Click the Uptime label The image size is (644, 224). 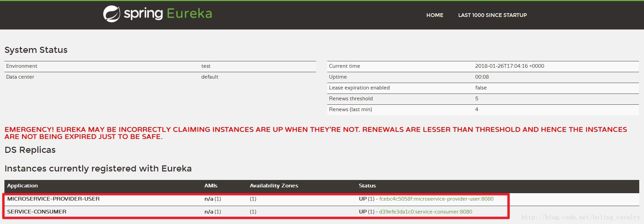pyautogui.click(x=338, y=77)
